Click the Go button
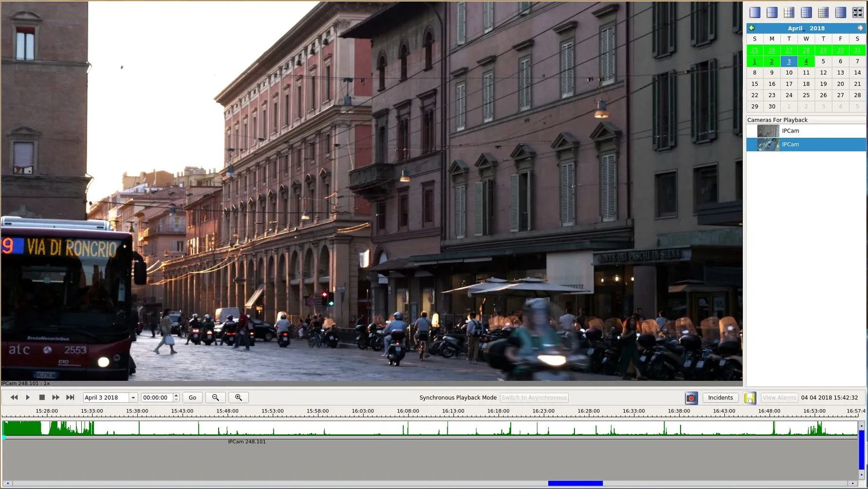The height and width of the screenshot is (489, 868). [192, 397]
